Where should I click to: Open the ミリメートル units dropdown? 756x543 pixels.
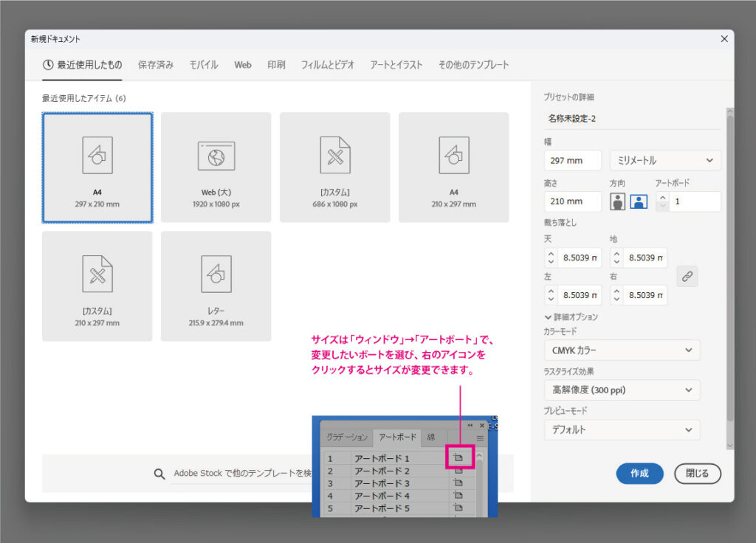(x=665, y=160)
